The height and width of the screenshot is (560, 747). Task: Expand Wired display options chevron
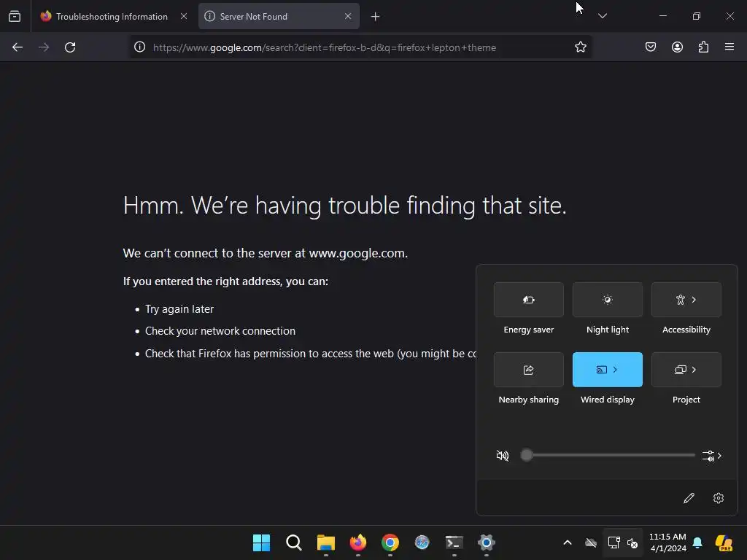(x=616, y=370)
